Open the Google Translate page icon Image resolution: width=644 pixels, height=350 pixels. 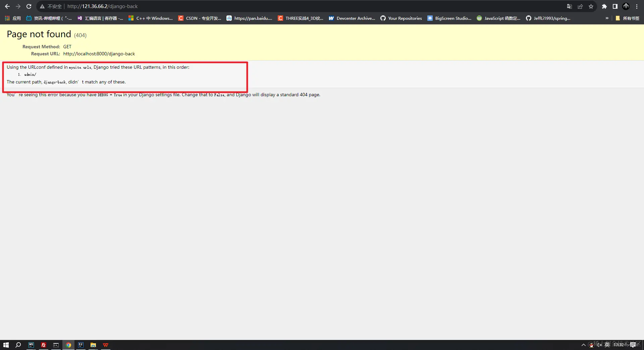pos(569,6)
